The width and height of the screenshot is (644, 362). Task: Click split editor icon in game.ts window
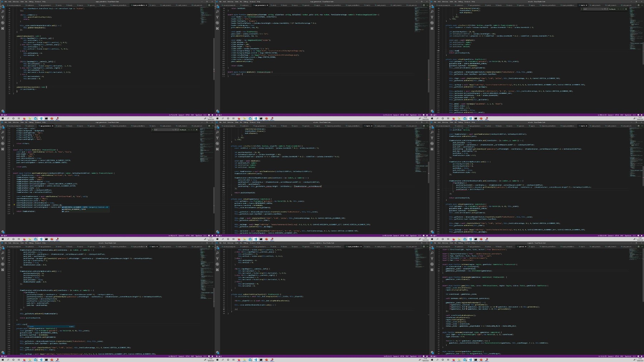[x=638, y=247]
